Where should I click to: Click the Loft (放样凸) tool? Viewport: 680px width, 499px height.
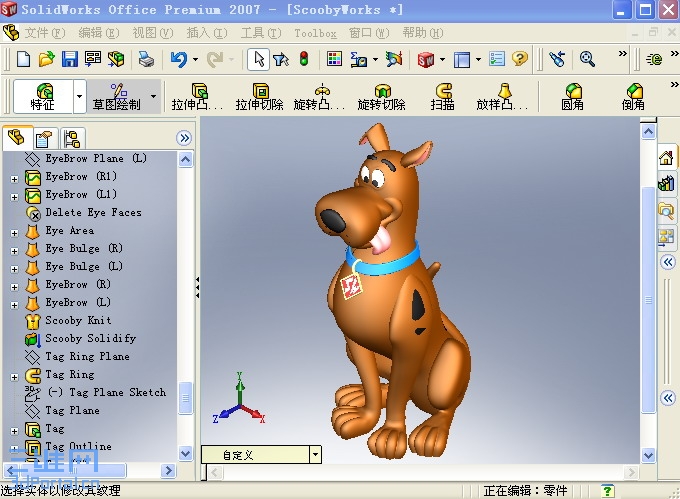(502, 97)
